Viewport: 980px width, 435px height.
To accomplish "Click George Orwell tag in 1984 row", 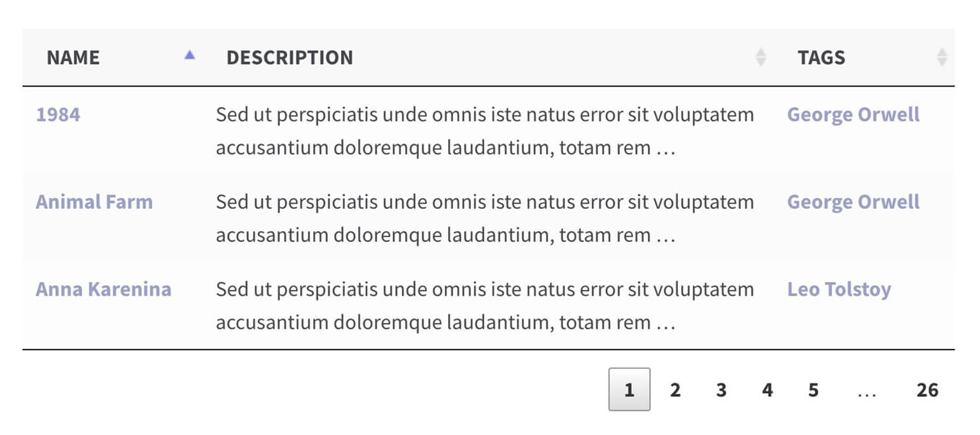I will click(x=853, y=115).
